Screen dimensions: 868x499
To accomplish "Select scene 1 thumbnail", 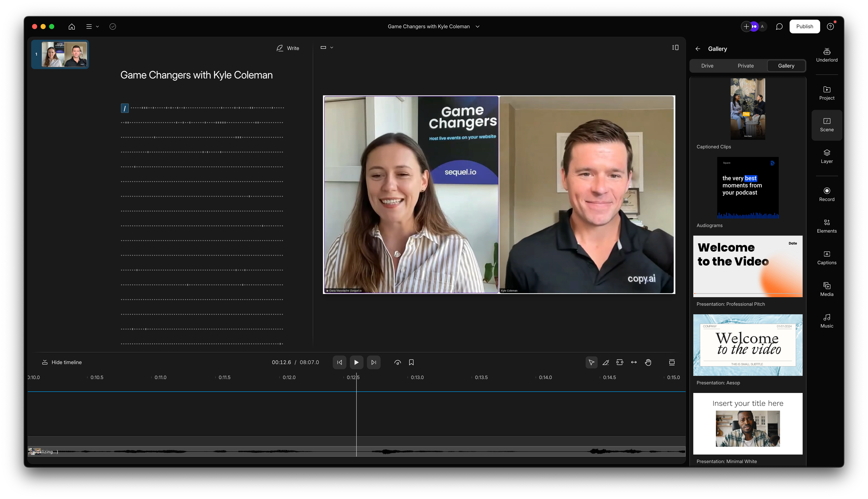I will [60, 54].
